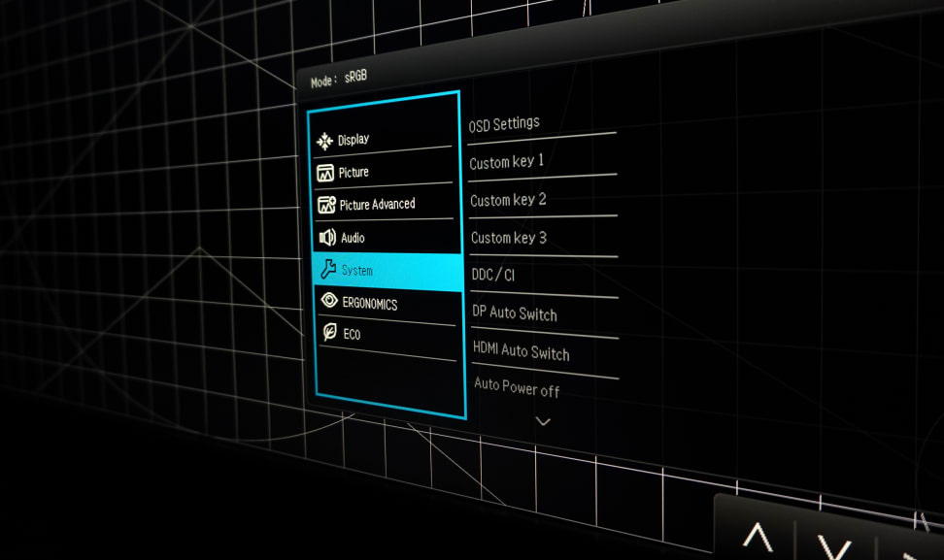
Task: Click the System wrench icon
Action: coord(328,270)
